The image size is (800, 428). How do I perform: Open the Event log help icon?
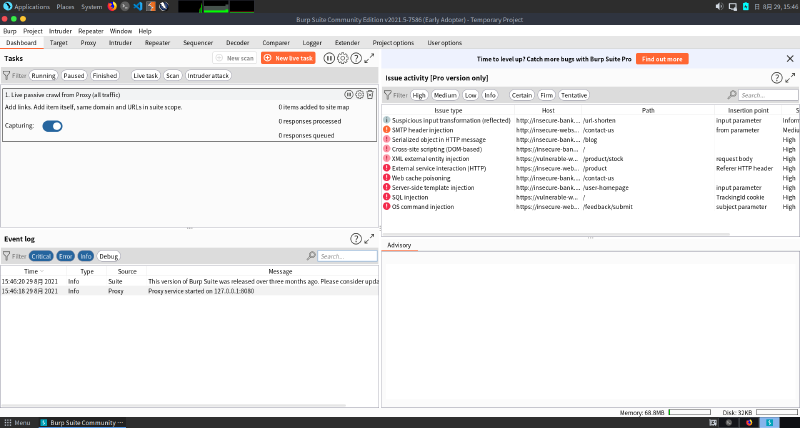(x=356, y=239)
